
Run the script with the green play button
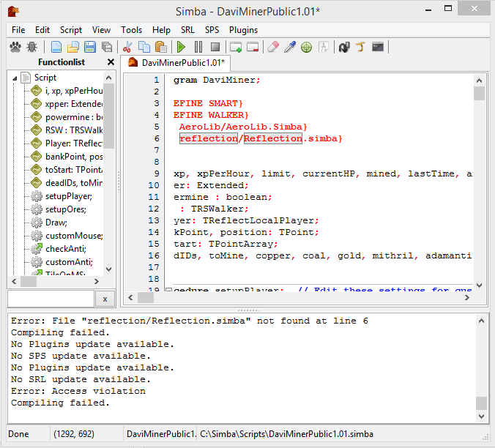point(181,48)
